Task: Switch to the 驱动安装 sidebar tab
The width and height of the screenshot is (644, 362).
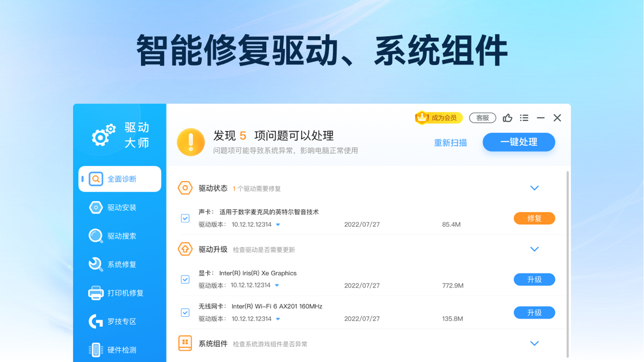Action: (x=121, y=207)
